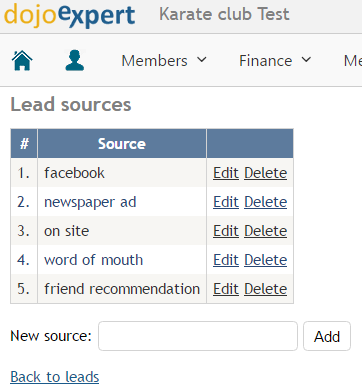Screen dimensions: 362x391
Task: Click the dojoexpert logo
Action: pos(70,15)
